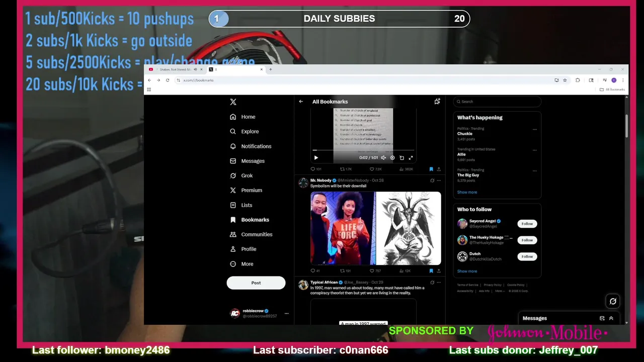Viewport: 644px width, 362px height.
Task: Click Grok icon on Typical African post
Action: 432,283
